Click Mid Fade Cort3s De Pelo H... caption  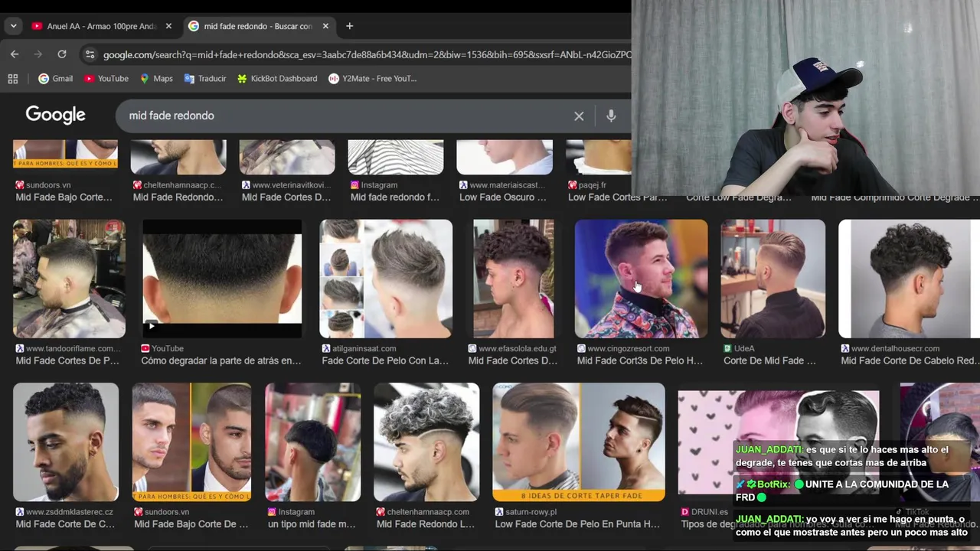[x=639, y=360]
